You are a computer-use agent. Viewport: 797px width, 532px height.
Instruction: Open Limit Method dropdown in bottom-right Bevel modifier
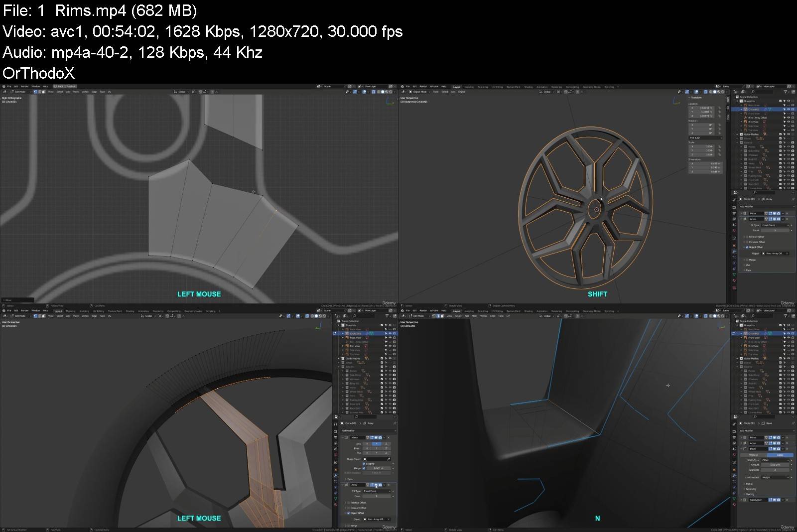775,477
